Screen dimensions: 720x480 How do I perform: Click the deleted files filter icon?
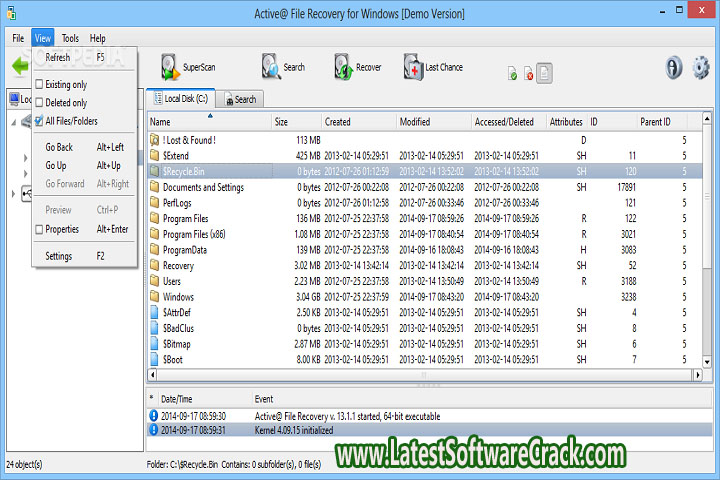[x=527, y=73]
